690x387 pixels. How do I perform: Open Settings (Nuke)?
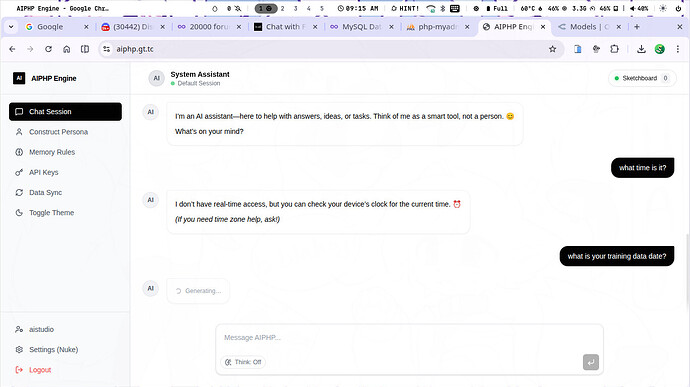65,350
